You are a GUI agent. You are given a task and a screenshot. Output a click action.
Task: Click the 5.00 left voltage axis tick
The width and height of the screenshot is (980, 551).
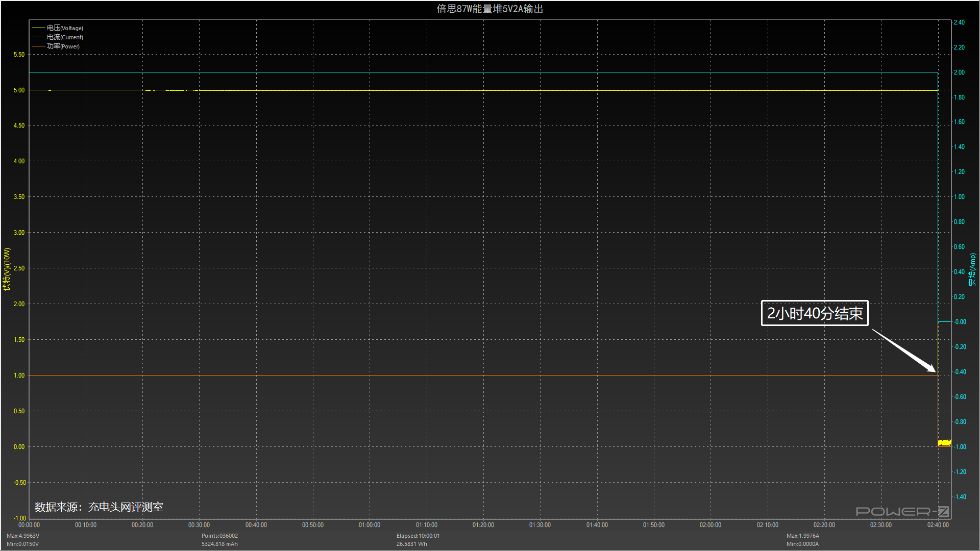[x=19, y=90]
